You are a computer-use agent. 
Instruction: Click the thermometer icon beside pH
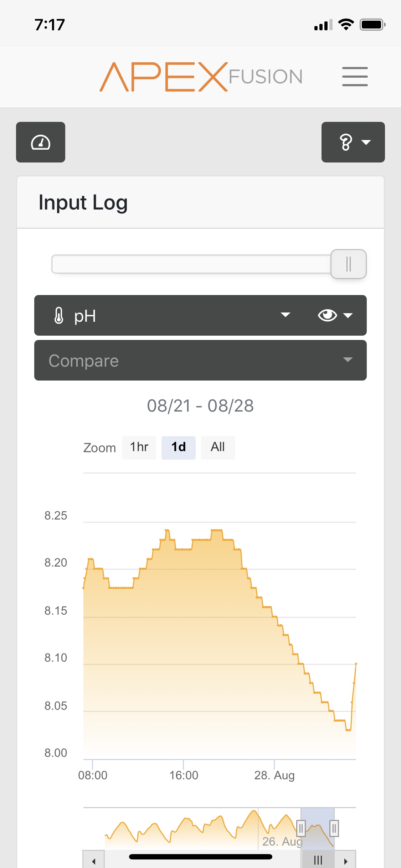[59, 315]
